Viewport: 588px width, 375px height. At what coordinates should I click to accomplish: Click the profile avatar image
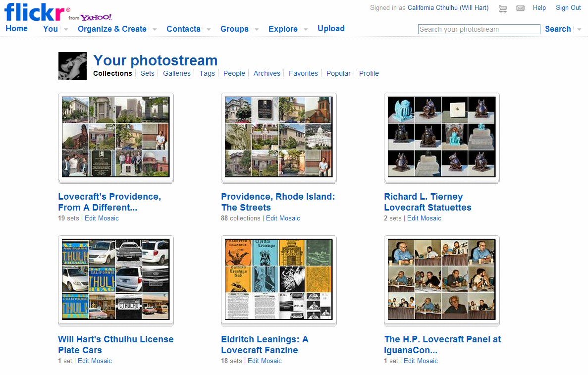click(72, 66)
